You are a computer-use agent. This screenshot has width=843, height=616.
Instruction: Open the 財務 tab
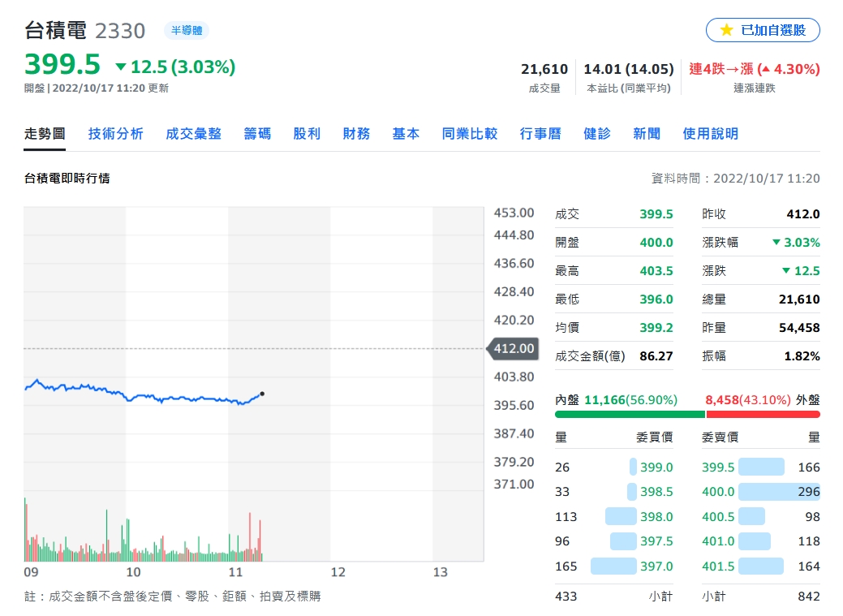[x=356, y=133]
